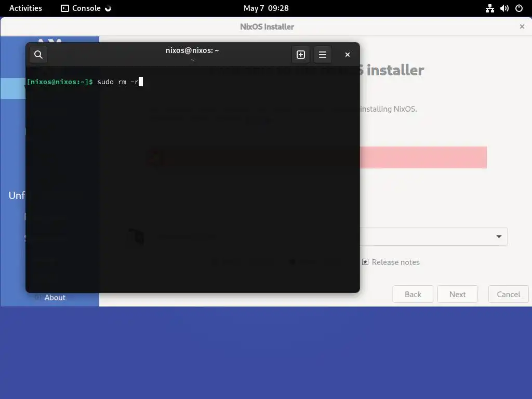
Task: Cancel the NixOS installation
Action: (x=508, y=294)
